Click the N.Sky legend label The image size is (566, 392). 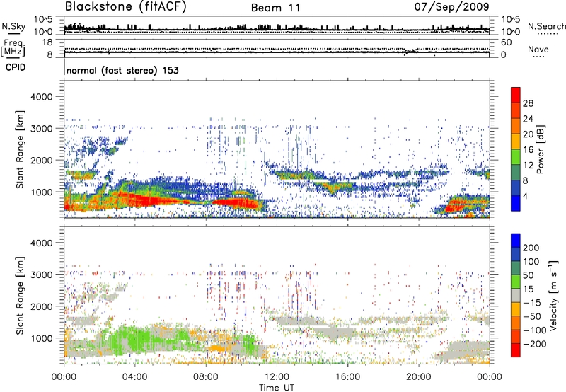click(x=13, y=26)
